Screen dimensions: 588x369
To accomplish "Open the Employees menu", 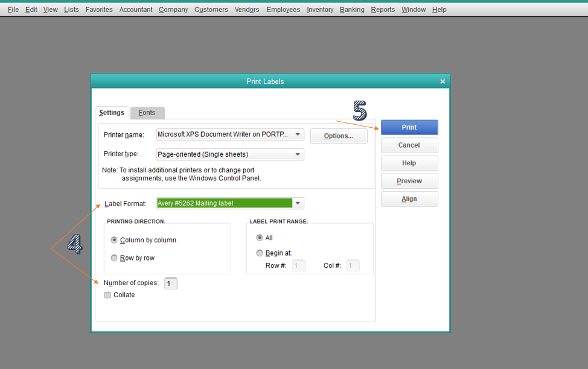I will [283, 10].
